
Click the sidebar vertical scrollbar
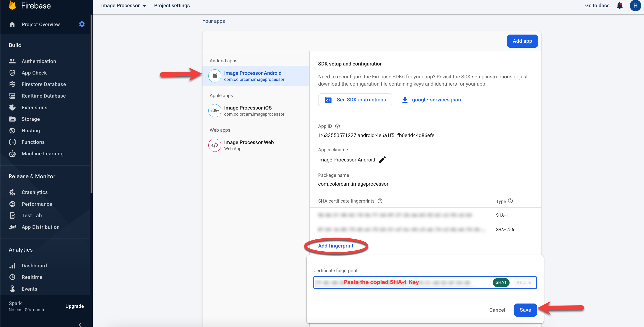91,104
